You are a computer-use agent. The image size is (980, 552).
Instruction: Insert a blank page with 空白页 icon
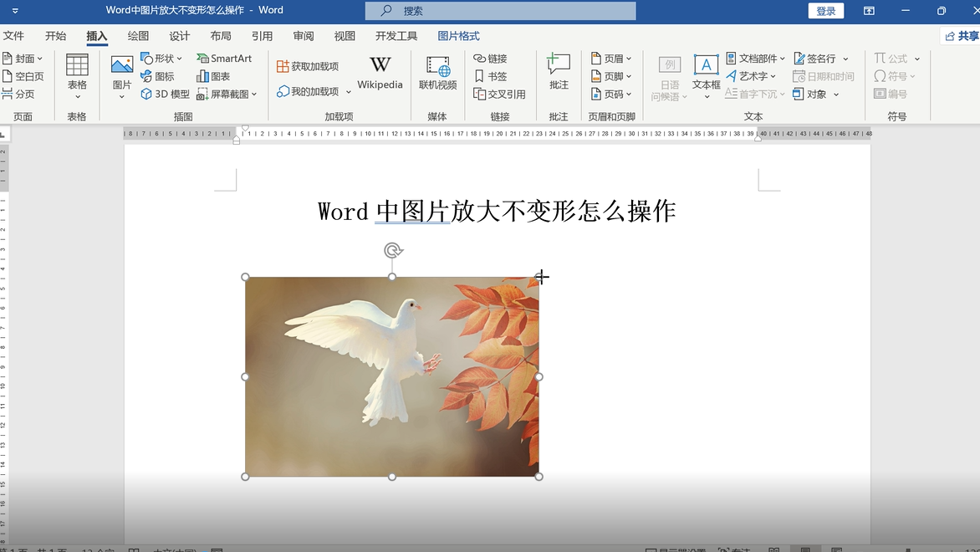[x=26, y=75]
